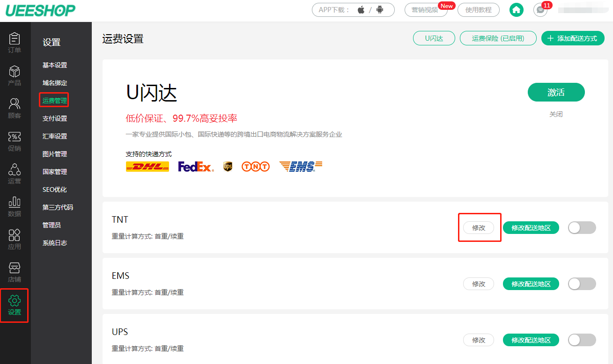Select 运费管理 in settings menu
This screenshot has width=613, height=364.
(55, 101)
